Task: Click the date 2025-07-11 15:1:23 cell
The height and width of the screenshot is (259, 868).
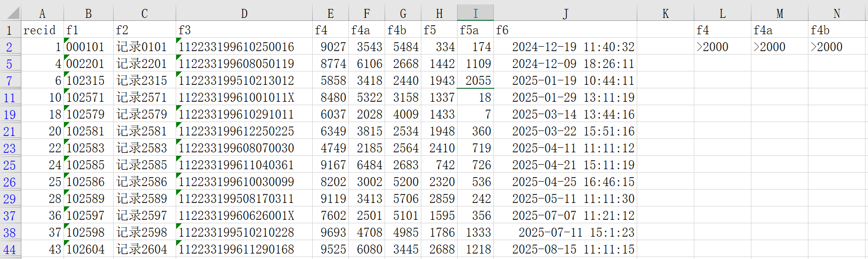Action: 565,233
